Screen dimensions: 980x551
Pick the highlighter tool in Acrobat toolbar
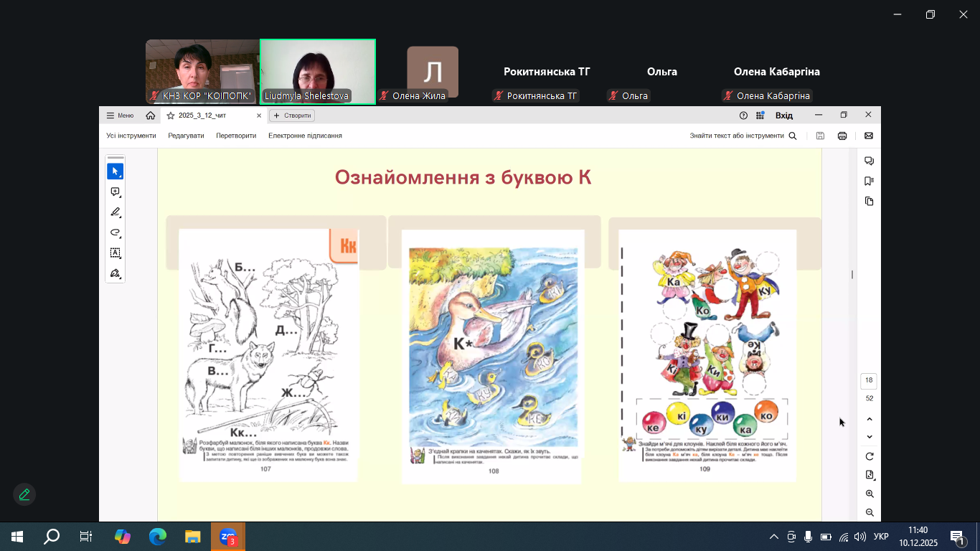pyautogui.click(x=115, y=212)
